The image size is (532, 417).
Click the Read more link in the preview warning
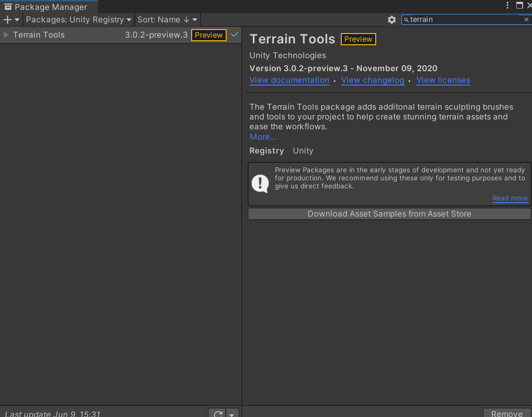(510, 198)
